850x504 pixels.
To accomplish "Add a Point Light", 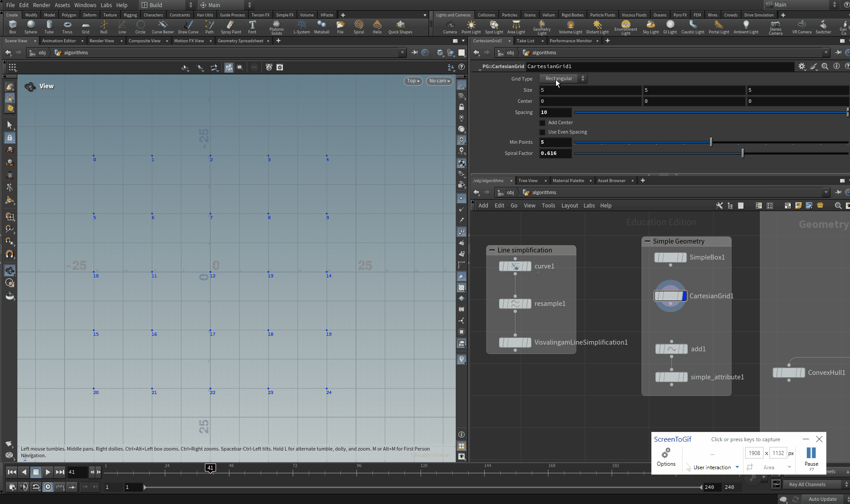I will click(x=471, y=27).
